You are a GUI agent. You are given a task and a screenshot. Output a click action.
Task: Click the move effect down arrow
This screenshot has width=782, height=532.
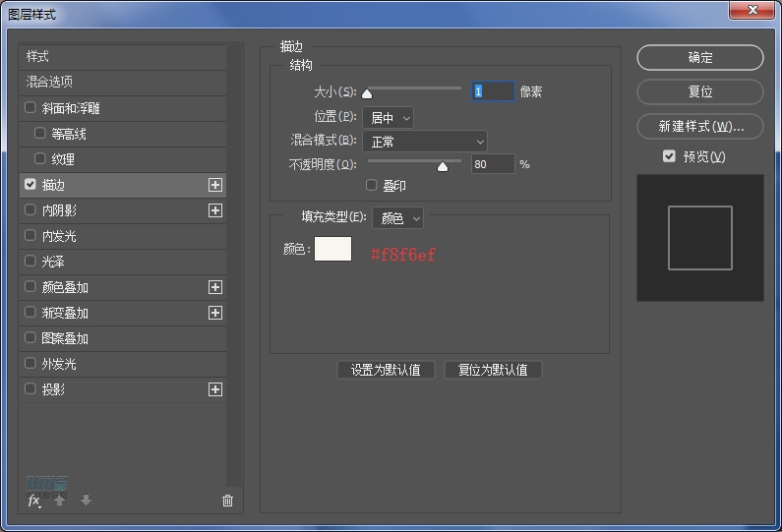click(x=86, y=501)
